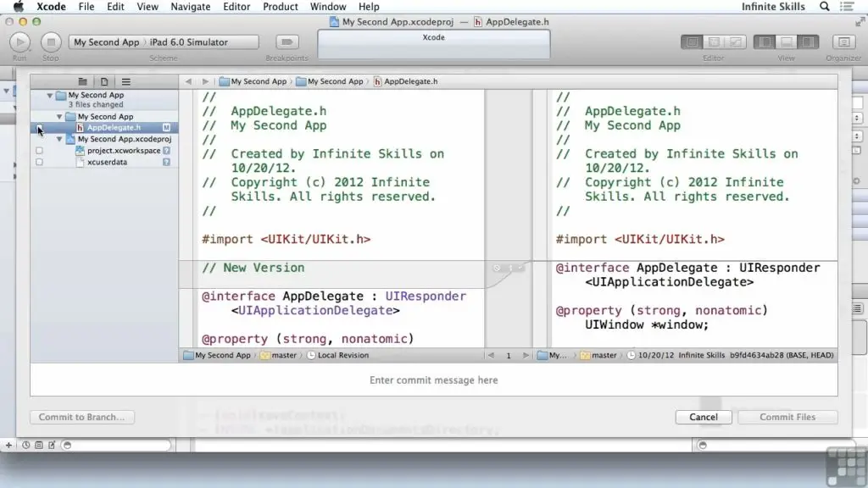Click the bottom right library filter field
This screenshot has width=868, height=488.
775,445
